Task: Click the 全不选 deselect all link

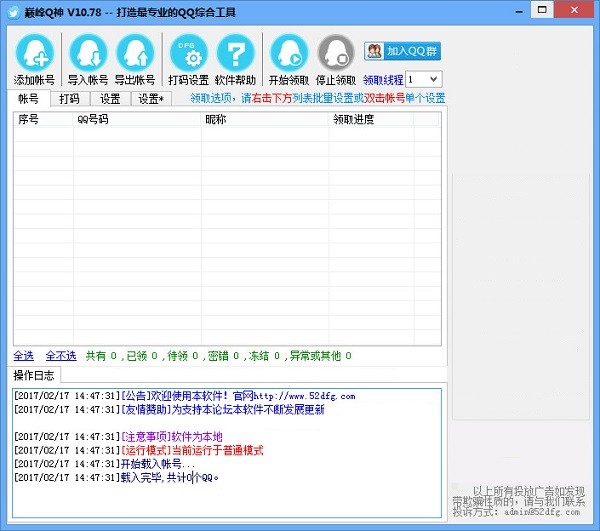Action: click(x=61, y=356)
